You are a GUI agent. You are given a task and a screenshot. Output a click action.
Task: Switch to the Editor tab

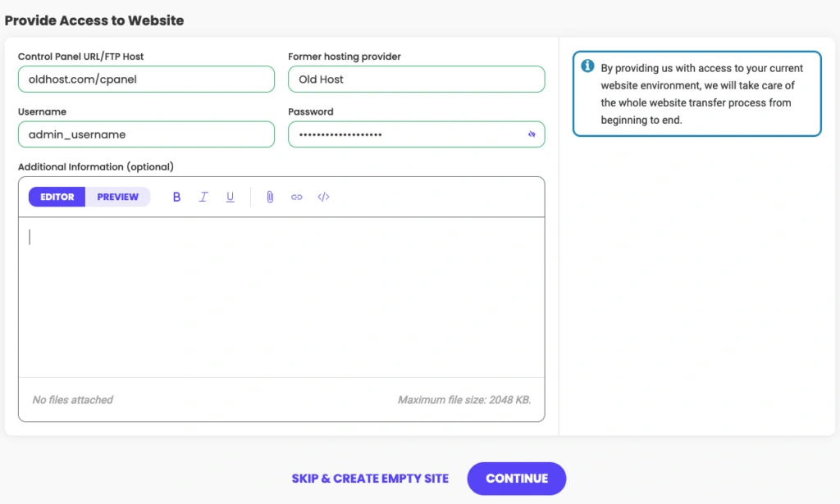tap(57, 197)
